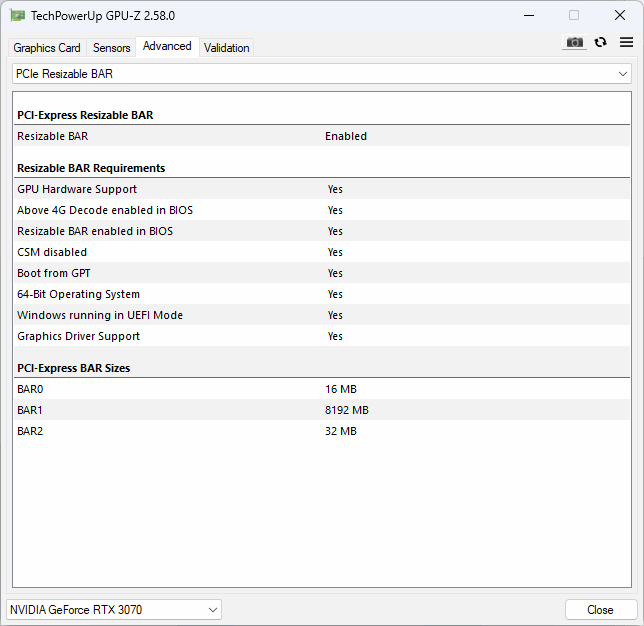Select the '64-Bit Operating System' row
This screenshot has height=626, width=644.
tap(322, 294)
